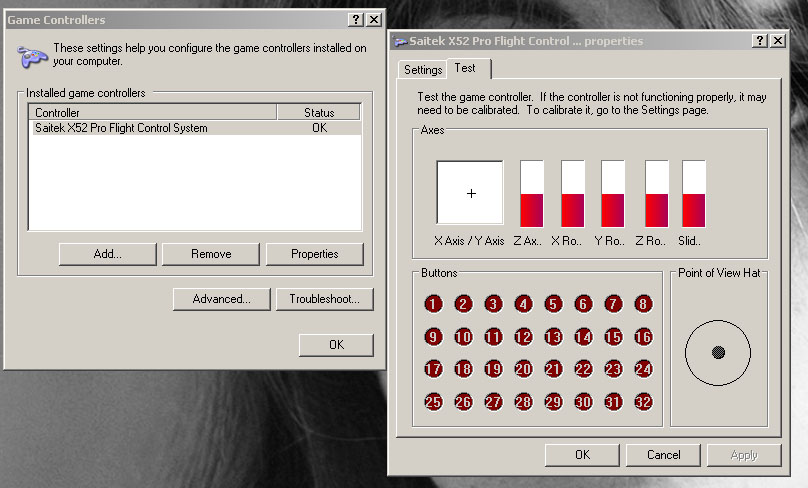Click button indicator 24
This screenshot has width=808, height=488.
click(643, 369)
